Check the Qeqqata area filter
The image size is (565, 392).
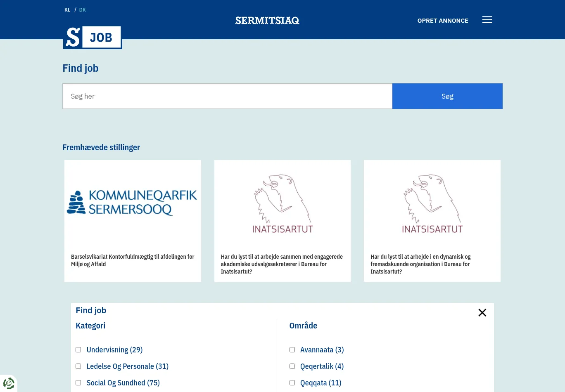click(292, 383)
